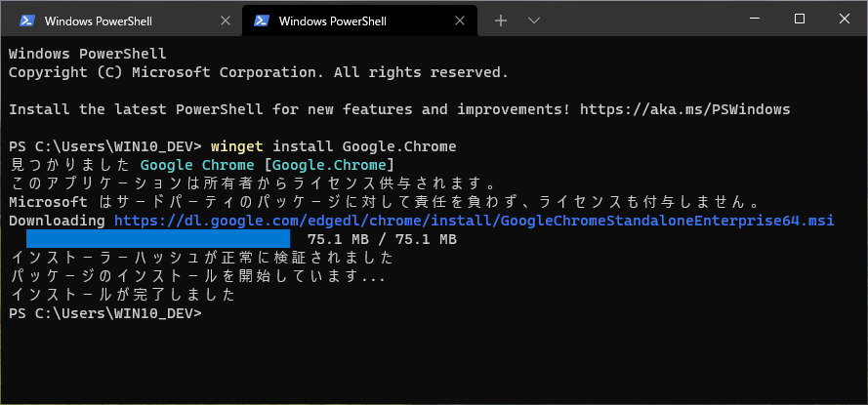Image resolution: width=868 pixels, height=405 pixels.
Task: Click the PowerShell icon on the first tab
Action: [26, 20]
